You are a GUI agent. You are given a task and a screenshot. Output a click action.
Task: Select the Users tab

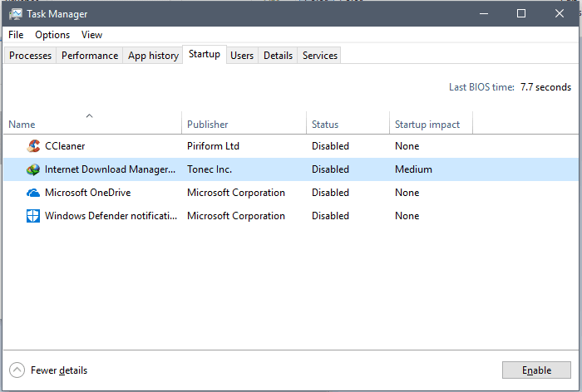pyautogui.click(x=242, y=56)
